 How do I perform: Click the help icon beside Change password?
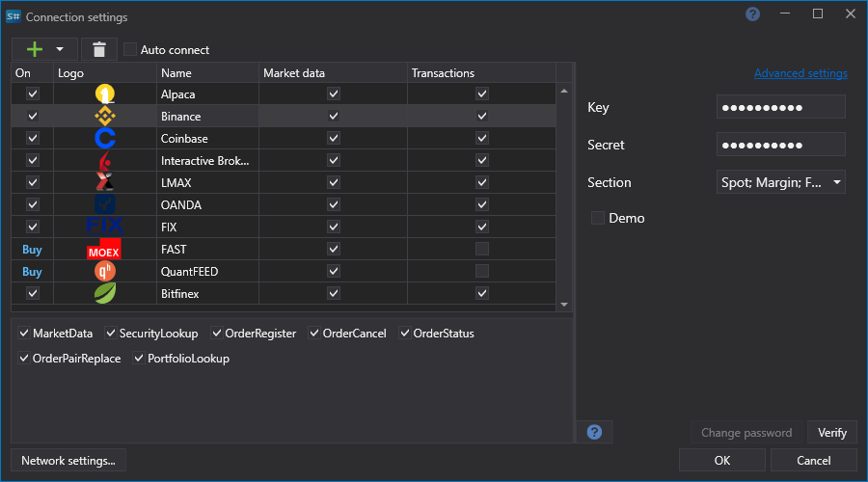594,432
